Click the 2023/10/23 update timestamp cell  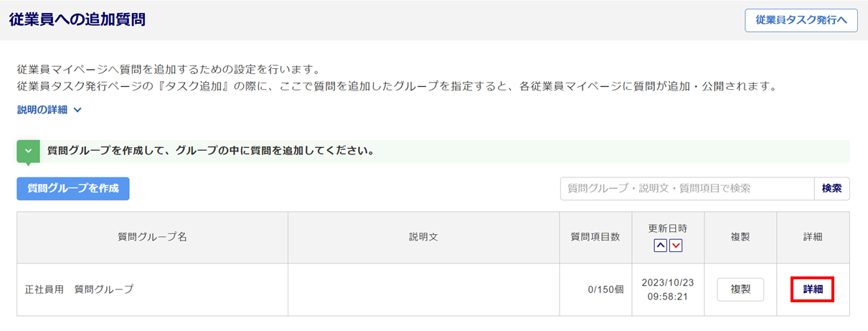tap(667, 289)
